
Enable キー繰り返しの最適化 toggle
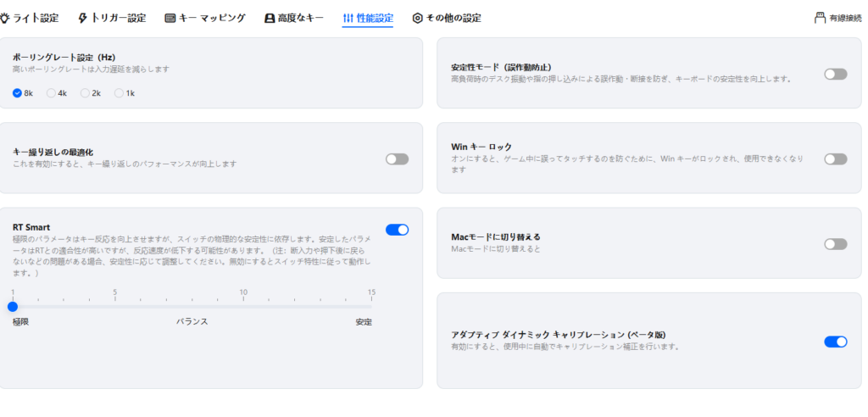(x=397, y=158)
